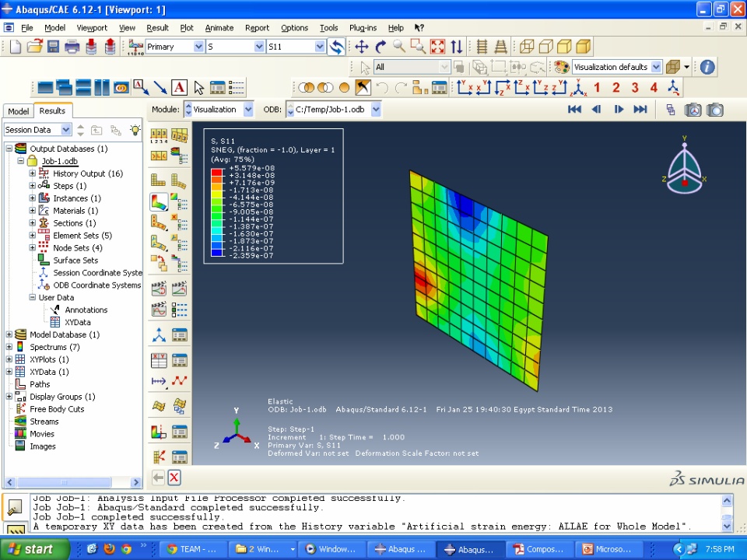Screen dimensions: 747x560
Task: Click the lightbulb filter icon in Results panel
Action: point(135,130)
